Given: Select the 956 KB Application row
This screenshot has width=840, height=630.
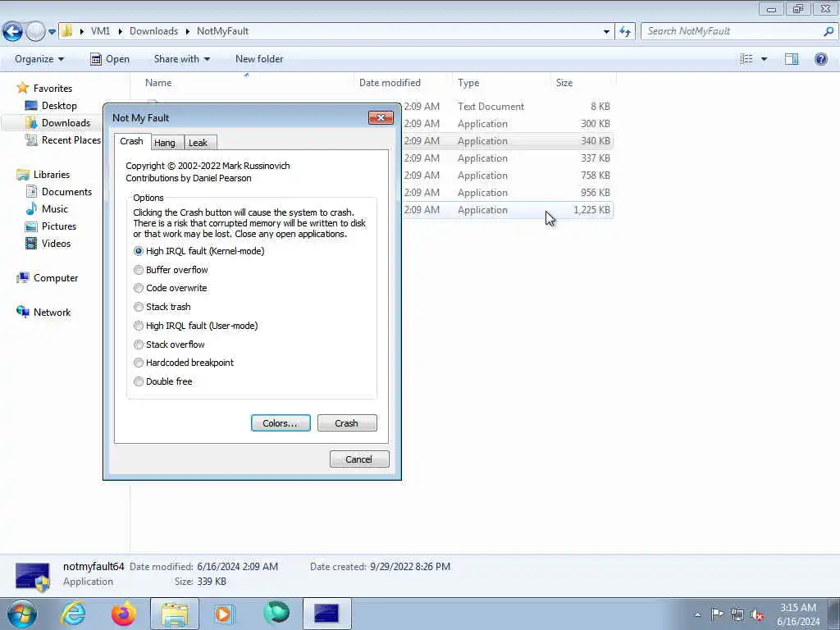Looking at the screenshot, I should (507, 192).
